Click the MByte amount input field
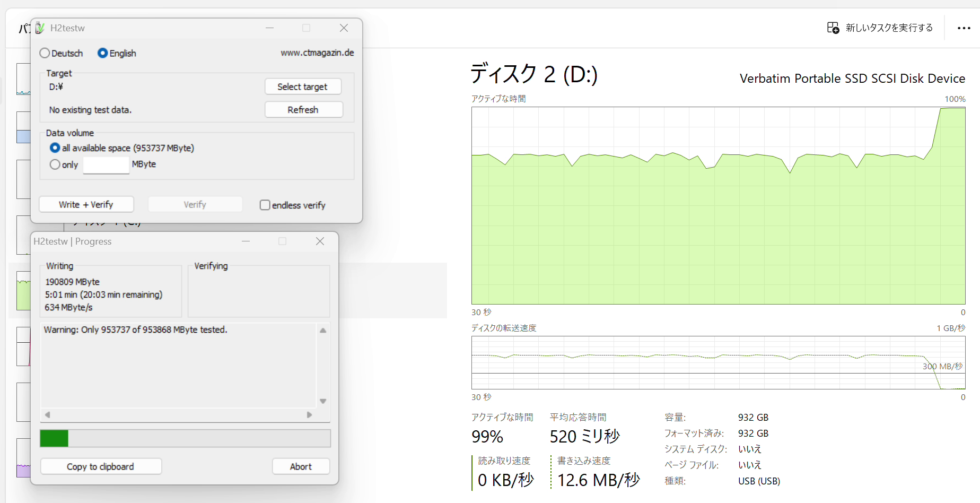This screenshot has height=503, width=980. pyautogui.click(x=106, y=165)
